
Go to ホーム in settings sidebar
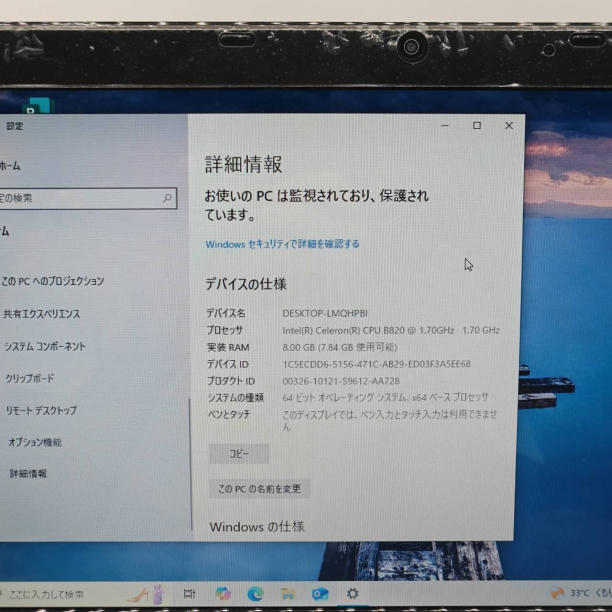click(x=10, y=166)
